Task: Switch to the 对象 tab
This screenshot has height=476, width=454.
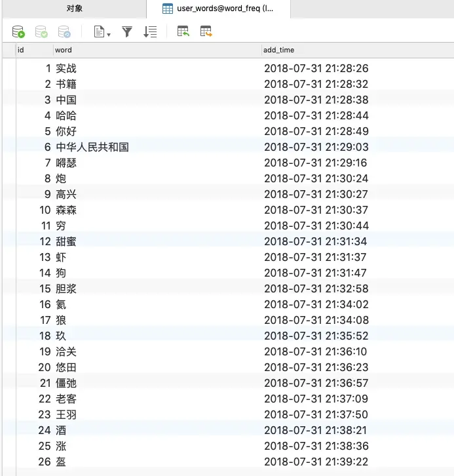Action: click(x=75, y=9)
